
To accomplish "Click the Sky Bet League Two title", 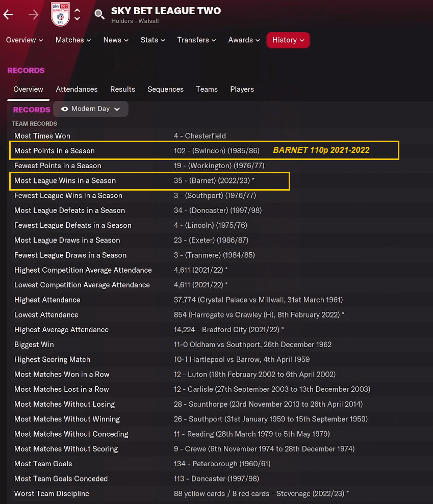I will pyautogui.click(x=166, y=11).
